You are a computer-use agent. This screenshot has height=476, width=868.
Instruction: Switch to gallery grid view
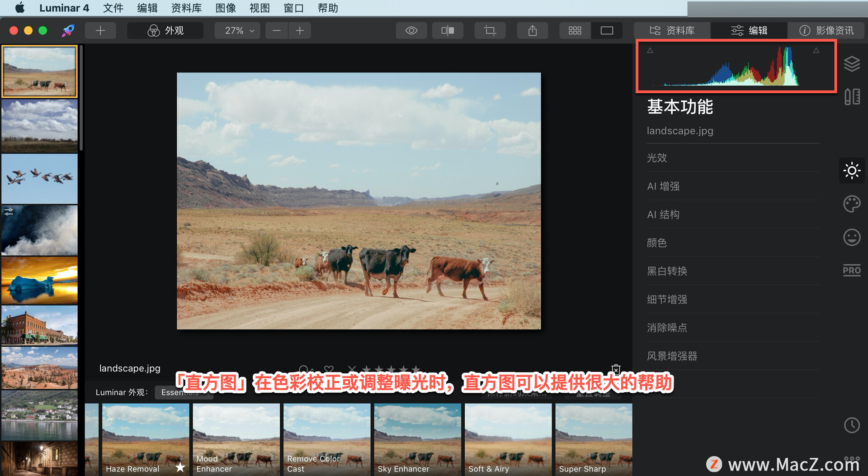click(x=575, y=30)
